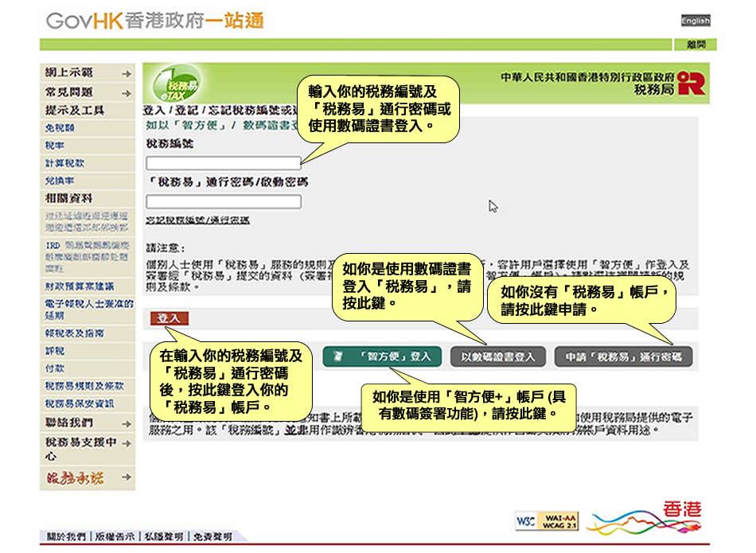Open the 網上示範 sidebar item

tap(88, 72)
